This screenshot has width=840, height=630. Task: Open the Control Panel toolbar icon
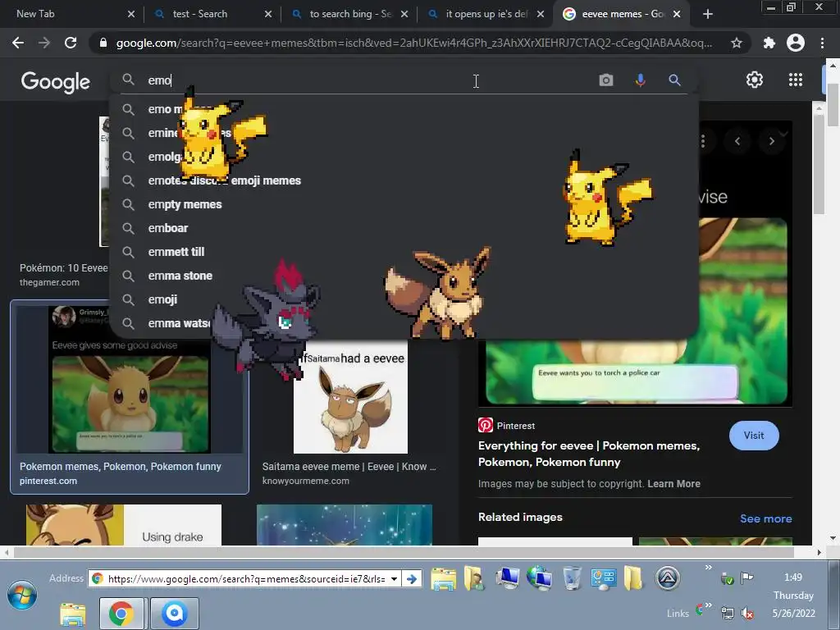pyautogui.click(x=603, y=578)
